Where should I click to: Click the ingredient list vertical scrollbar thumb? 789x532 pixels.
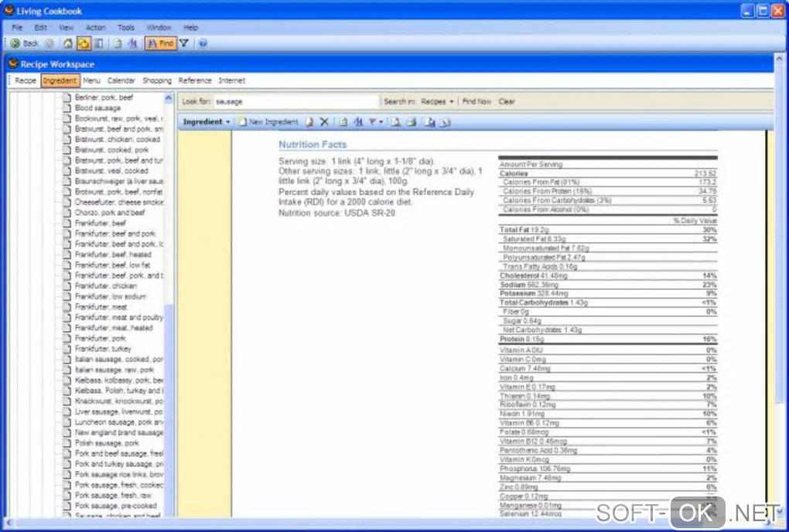point(169,410)
